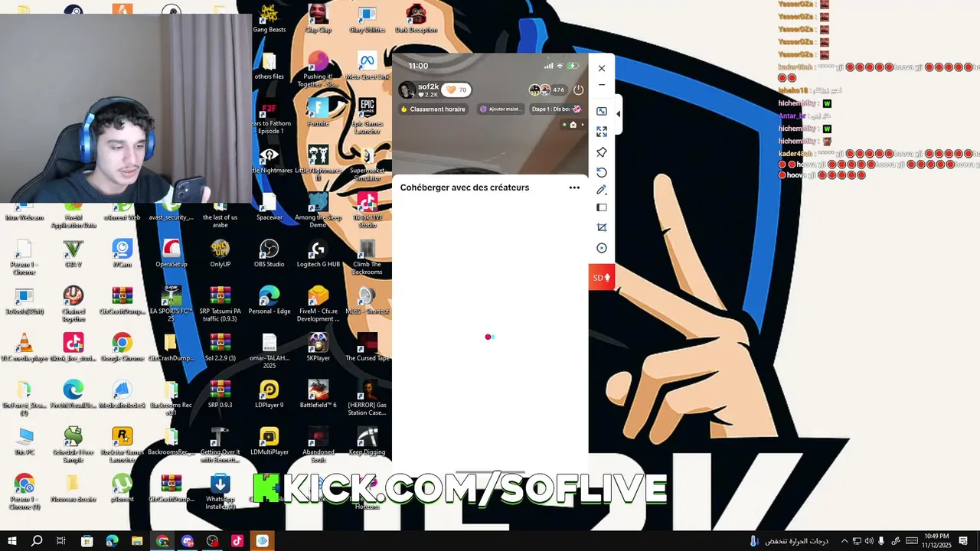The image size is (980, 551).
Task: Click the rotate icon in the mirror toolbar
Action: [x=602, y=172]
